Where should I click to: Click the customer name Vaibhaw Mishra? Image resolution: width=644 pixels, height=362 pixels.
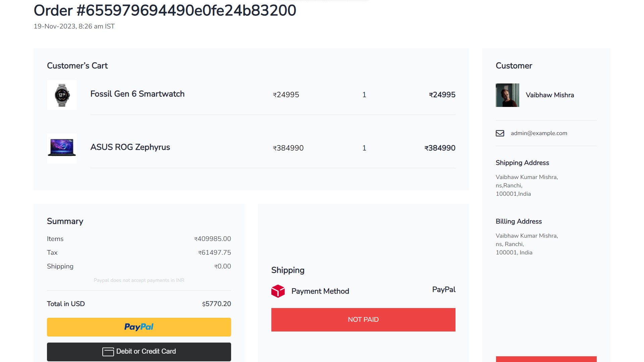click(x=550, y=95)
